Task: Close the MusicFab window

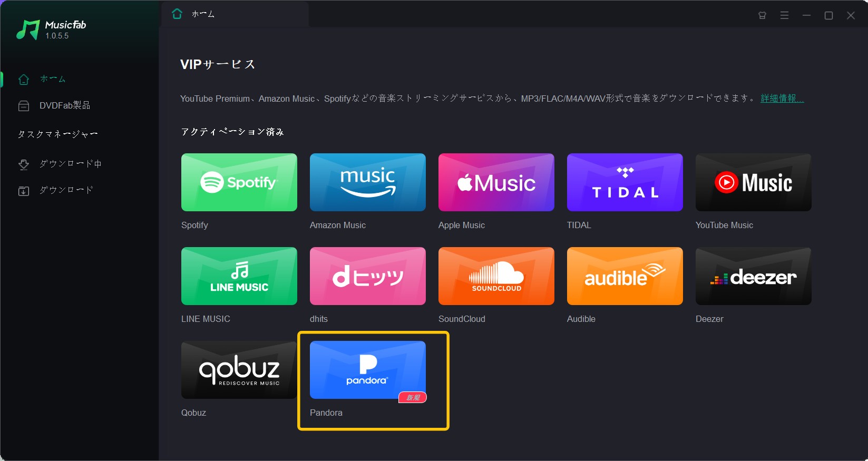Action: point(851,15)
